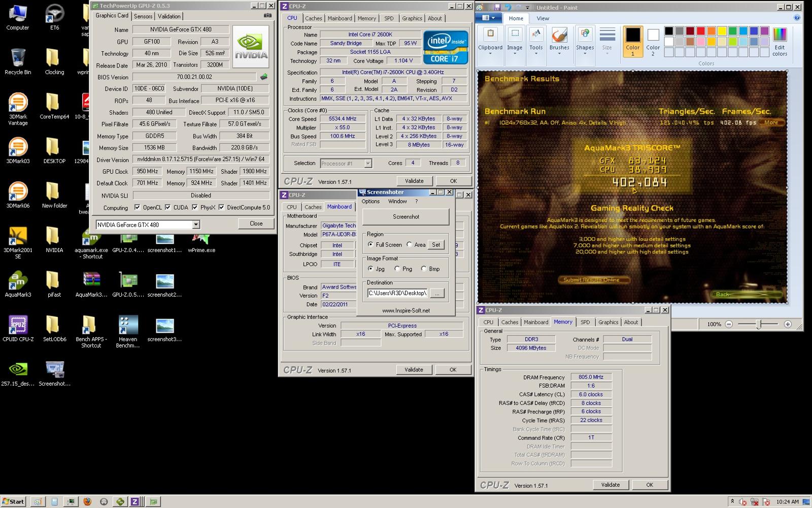Click the BIOS save icon in GPU-Z
Screen dimensions: 812x508
[263, 77]
